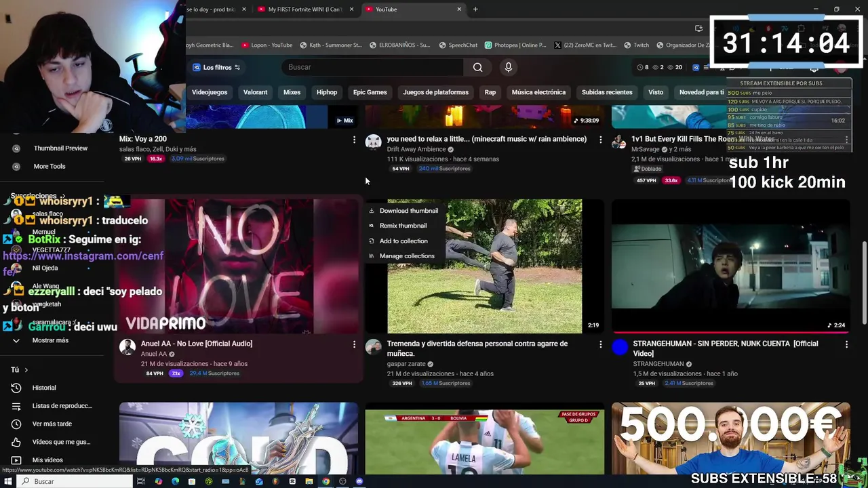The height and width of the screenshot is (488, 868).
Task: Open more options for minecraft rain ambience video
Action: point(600,140)
